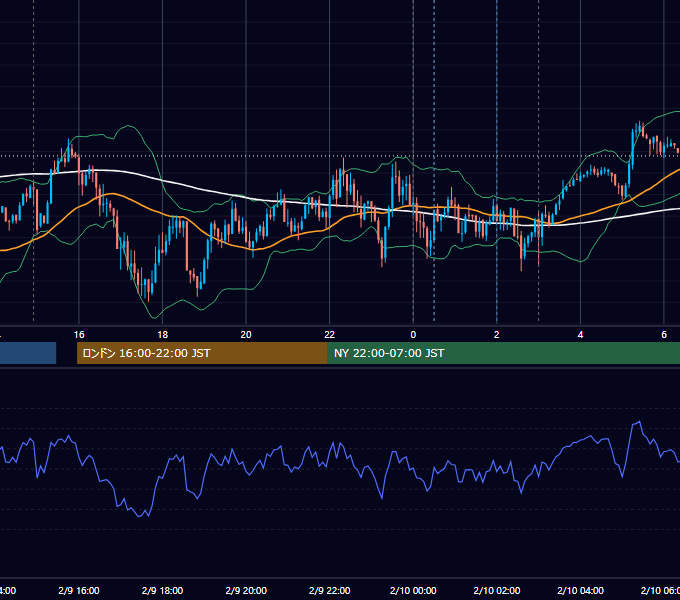Click the 0 hour label on chart axis

point(413,335)
